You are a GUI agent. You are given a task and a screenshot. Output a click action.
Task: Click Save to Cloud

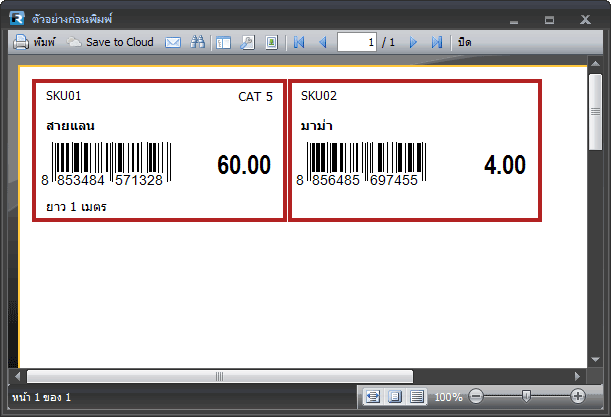(x=110, y=43)
